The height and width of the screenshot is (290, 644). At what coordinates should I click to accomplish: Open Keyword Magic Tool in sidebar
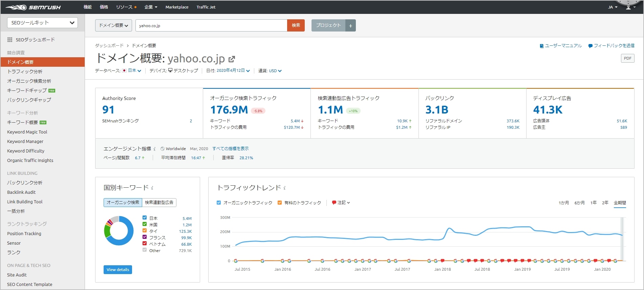click(x=27, y=132)
